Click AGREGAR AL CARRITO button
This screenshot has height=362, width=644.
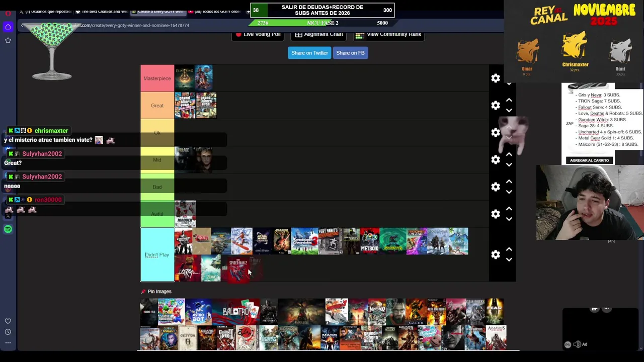coord(589,160)
